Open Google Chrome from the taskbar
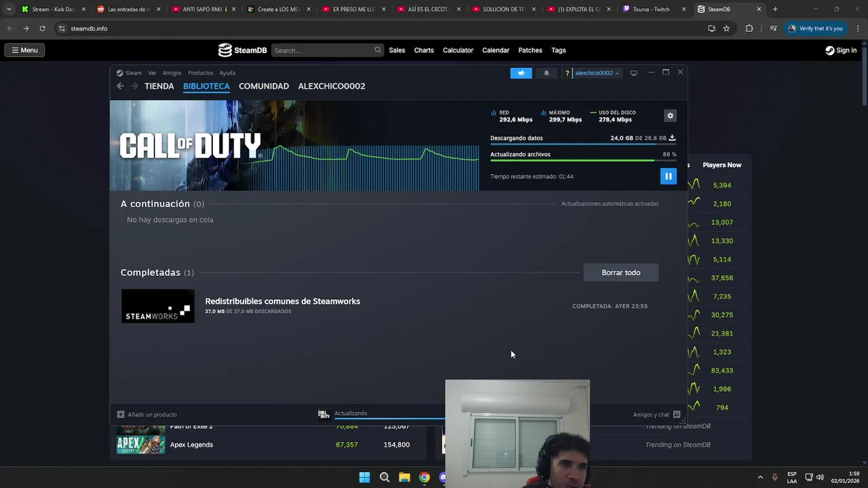This screenshot has width=868, height=488. pos(424,477)
